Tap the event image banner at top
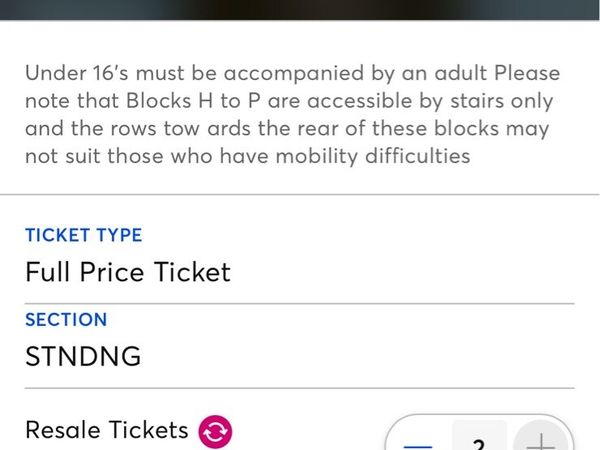The height and width of the screenshot is (450, 600). [300, 10]
